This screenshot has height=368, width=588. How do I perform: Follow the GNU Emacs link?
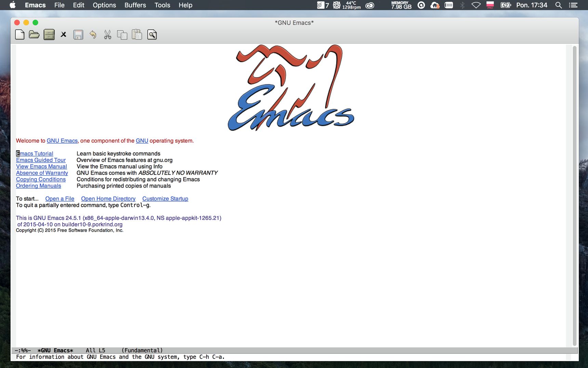click(x=62, y=141)
